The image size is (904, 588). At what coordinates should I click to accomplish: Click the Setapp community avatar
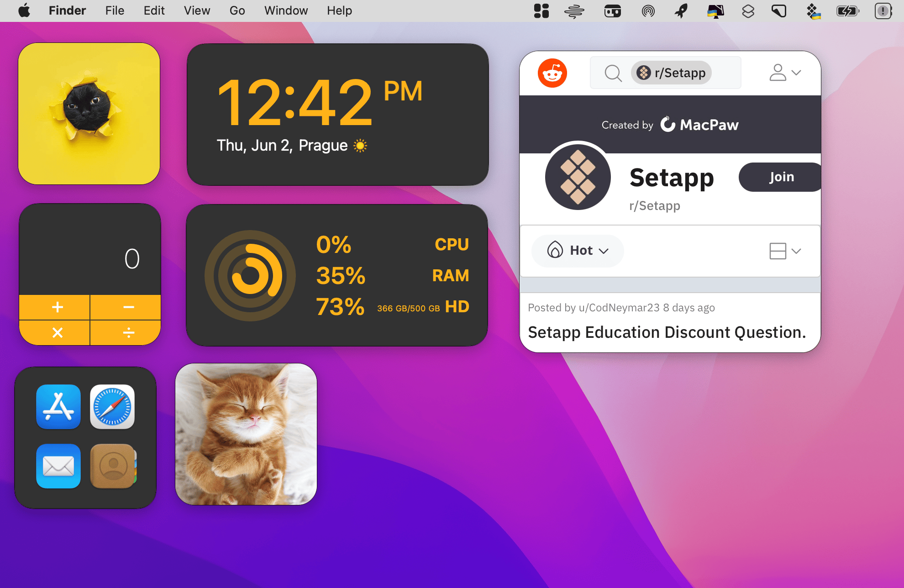pyautogui.click(x=578, y=178)
